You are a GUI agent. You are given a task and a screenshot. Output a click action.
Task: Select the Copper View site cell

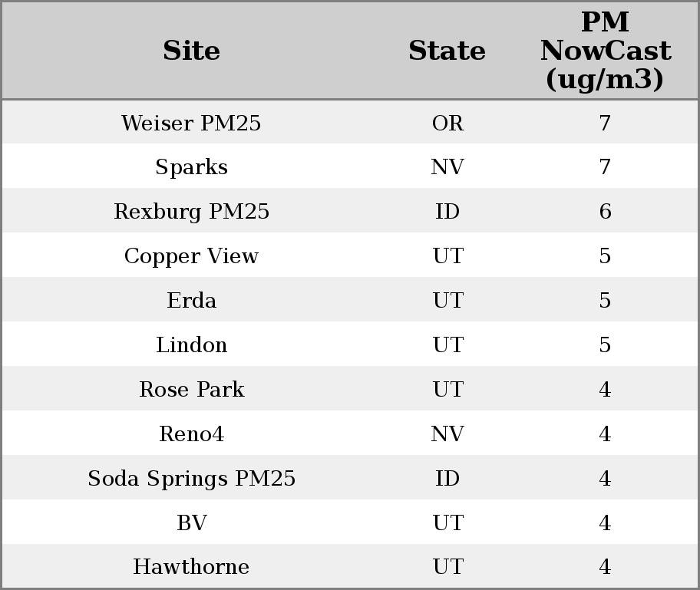point(191,256)
